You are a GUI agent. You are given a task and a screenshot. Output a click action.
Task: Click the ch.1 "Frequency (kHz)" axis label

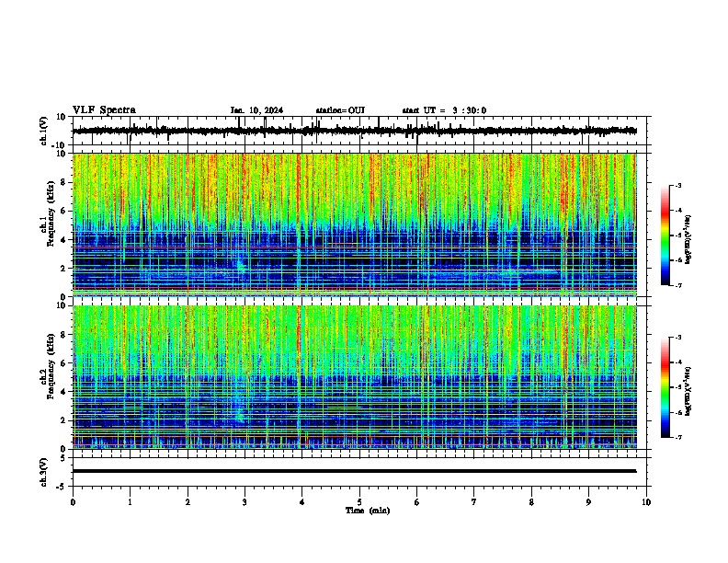[x=51, y=214]
